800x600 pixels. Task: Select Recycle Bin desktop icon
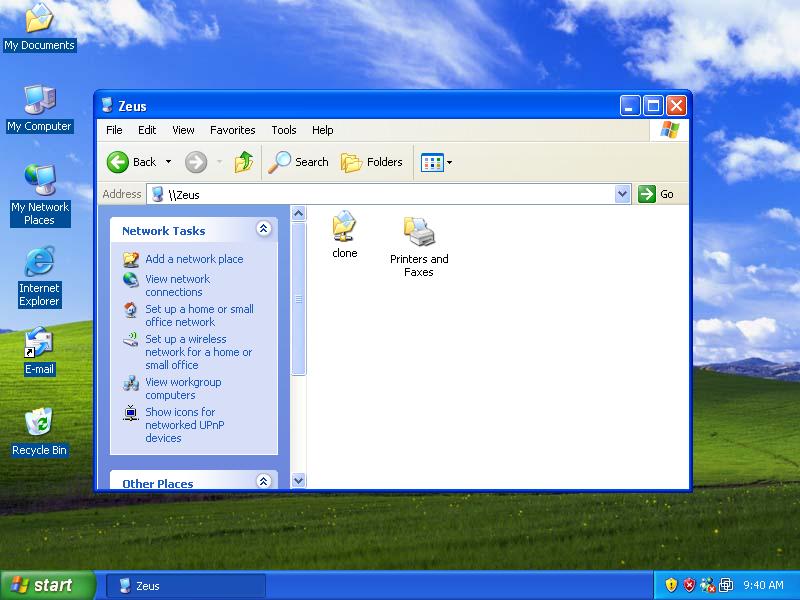coord(39,432)
